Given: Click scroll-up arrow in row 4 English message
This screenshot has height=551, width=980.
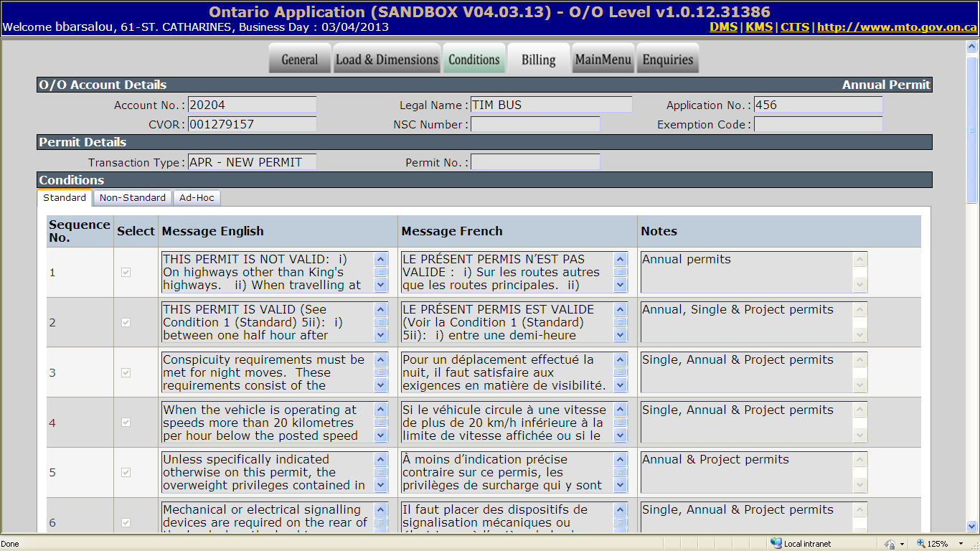Looking at the screenshot, I should point(380,410).
